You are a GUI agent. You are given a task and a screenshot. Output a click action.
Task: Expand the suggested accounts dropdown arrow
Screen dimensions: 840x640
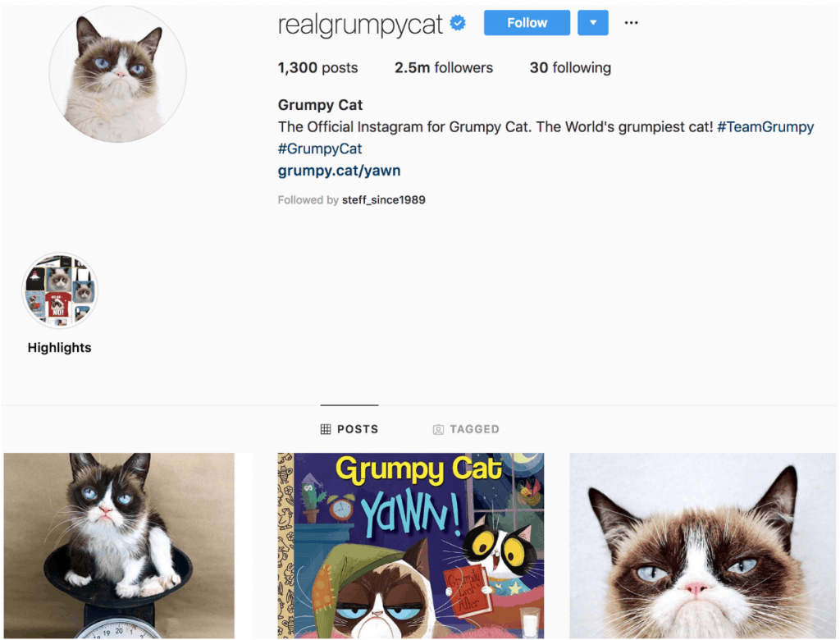(593, 22)
